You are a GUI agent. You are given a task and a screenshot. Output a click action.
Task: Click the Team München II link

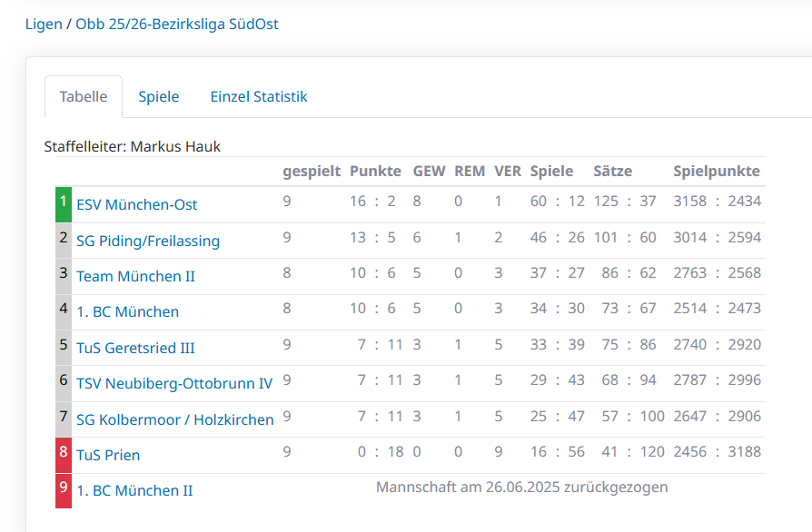(135, 277)
